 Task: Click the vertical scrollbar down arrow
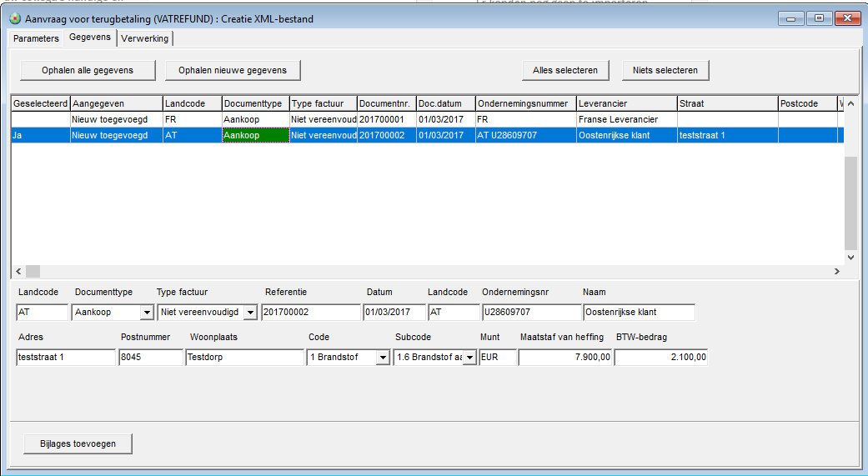(850, 258)
